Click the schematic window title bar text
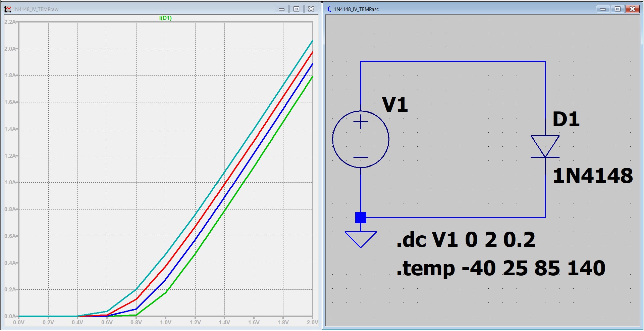This screenshot has height=331, width=644. 356,9
